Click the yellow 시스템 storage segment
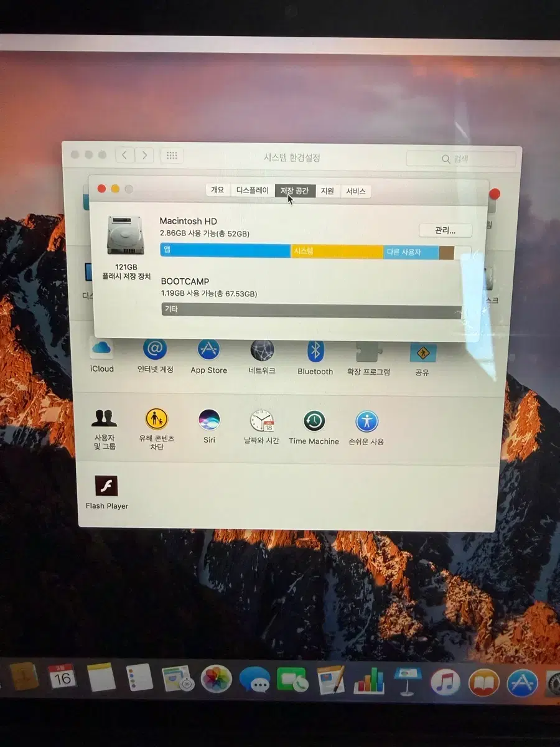 point(337,251)
